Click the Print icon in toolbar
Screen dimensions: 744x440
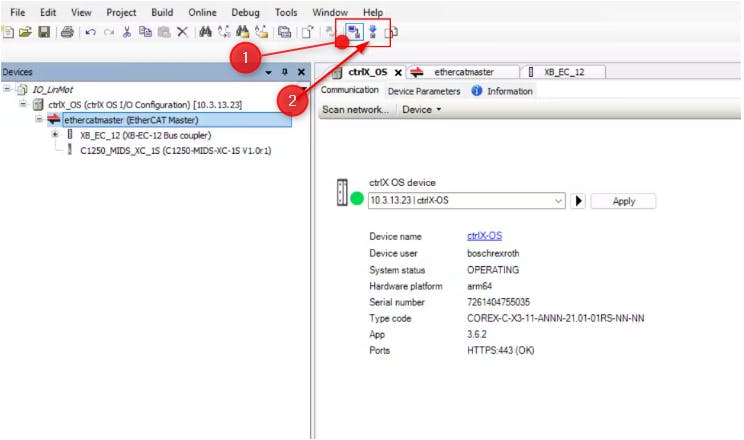coord(67,33)
